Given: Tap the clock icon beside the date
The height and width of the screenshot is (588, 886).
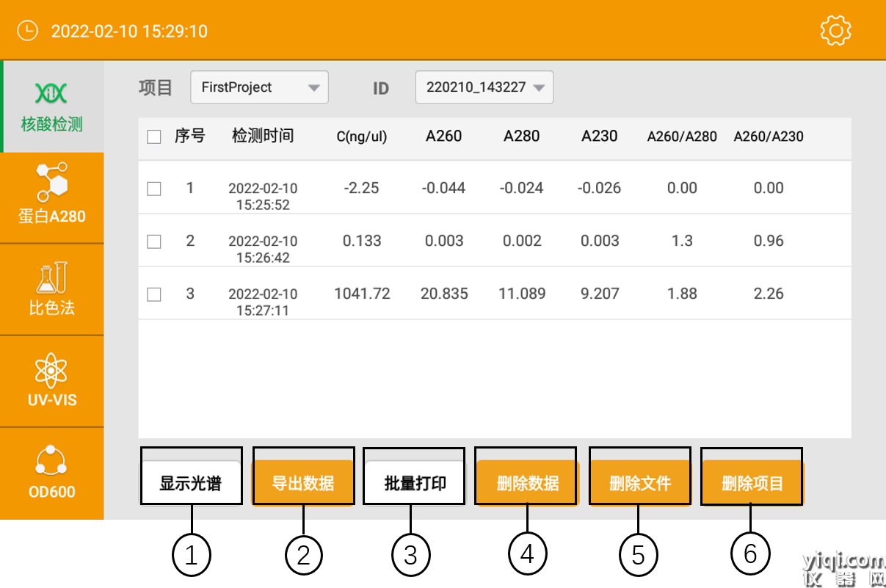Looking at the screenshot, I should 27,30.
